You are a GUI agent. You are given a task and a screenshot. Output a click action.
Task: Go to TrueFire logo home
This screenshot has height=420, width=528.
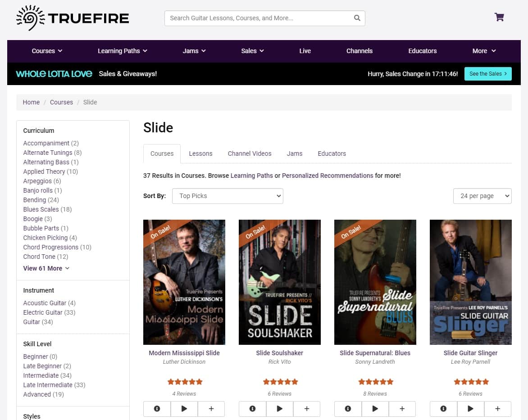tap(73, 18)
